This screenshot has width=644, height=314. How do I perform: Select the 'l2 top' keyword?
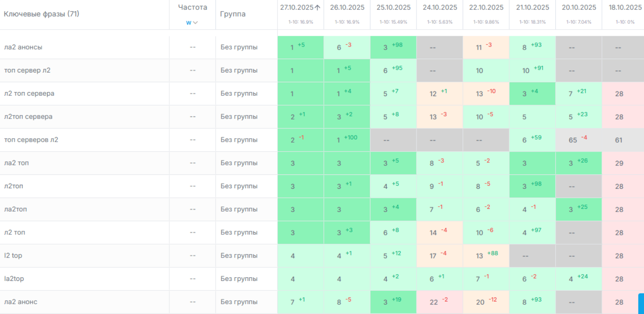13,255
